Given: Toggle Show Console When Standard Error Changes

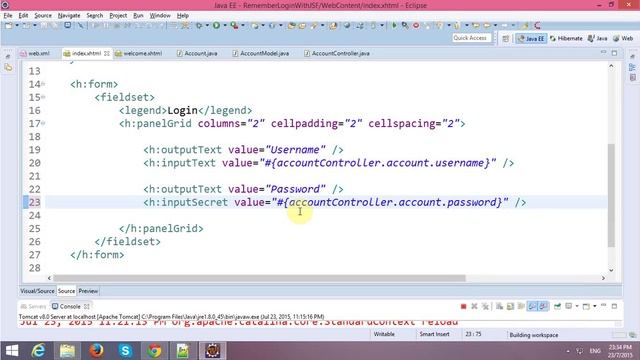Looking at the screenshot, I should [543, 306].
